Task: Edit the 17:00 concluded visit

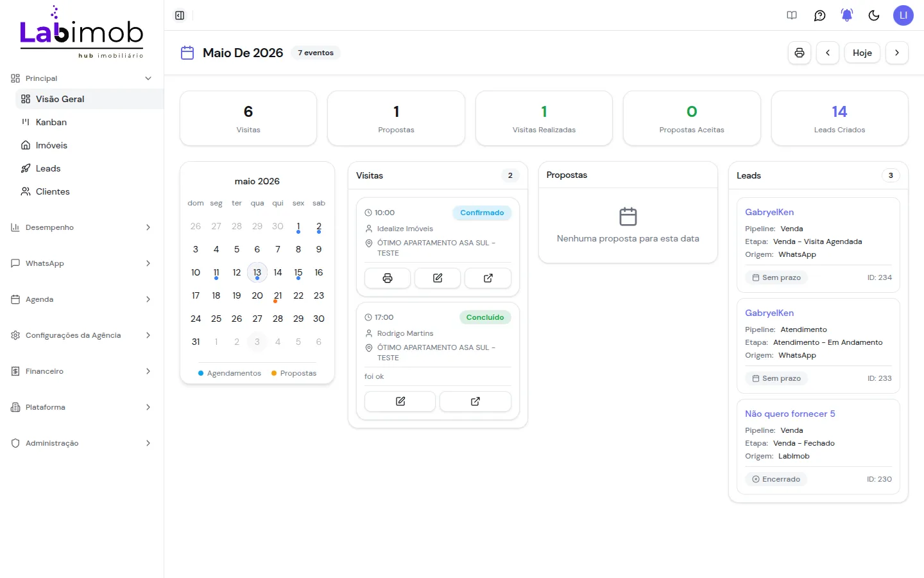Action: (x=400, y=401)
